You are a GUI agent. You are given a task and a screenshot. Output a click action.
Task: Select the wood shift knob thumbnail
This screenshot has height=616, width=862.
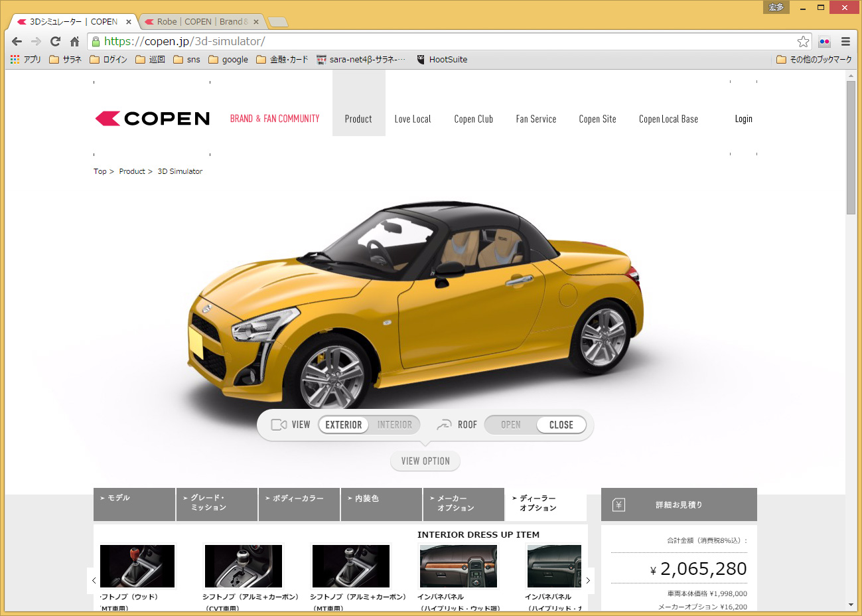pyautogui.click(x=137, y=566)
